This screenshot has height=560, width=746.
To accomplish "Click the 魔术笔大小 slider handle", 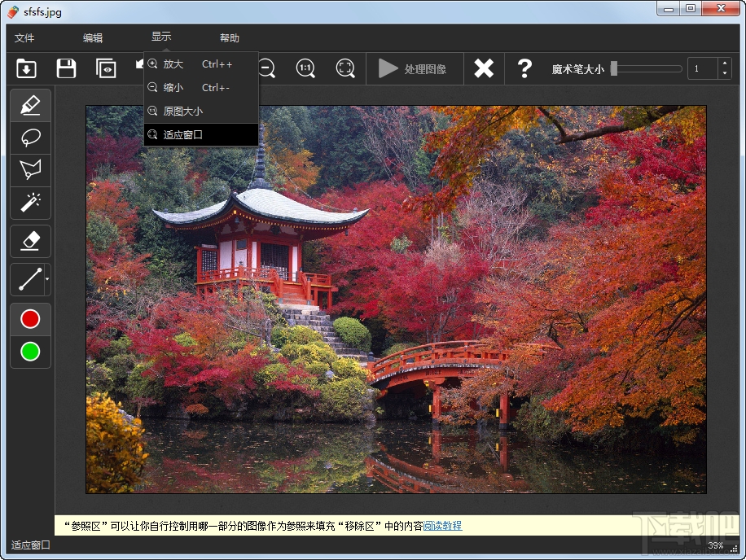I will click(614, 68).
